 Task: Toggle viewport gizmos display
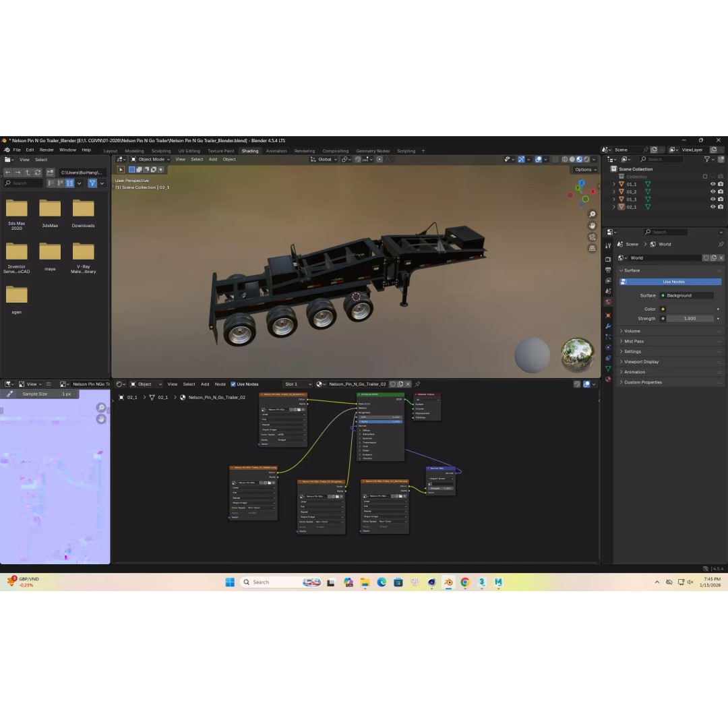coord(521,159)
